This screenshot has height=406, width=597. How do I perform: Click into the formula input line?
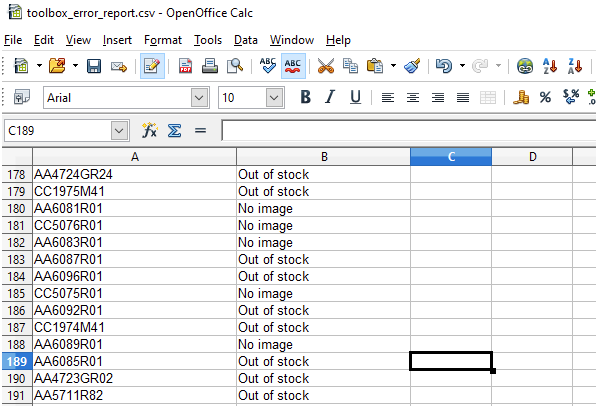click(409, 131)
